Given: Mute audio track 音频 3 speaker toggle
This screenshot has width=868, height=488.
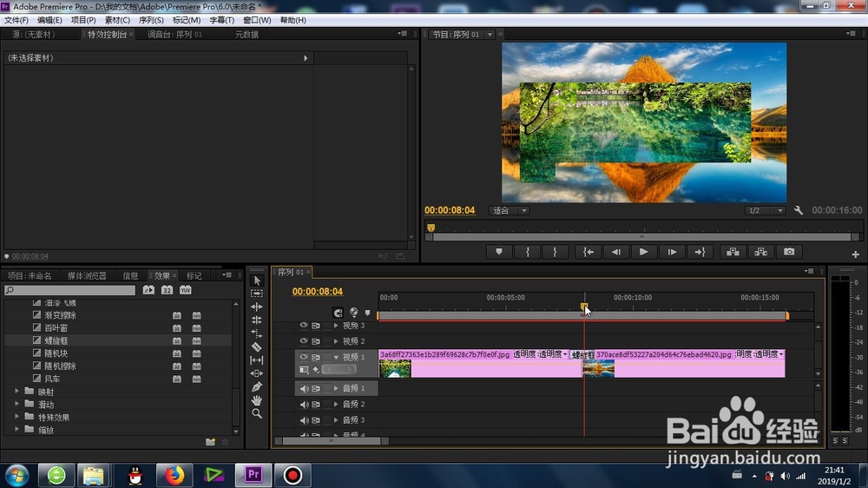Looking at the screenshot, I should pyautogui.click(x=304, y=420).
